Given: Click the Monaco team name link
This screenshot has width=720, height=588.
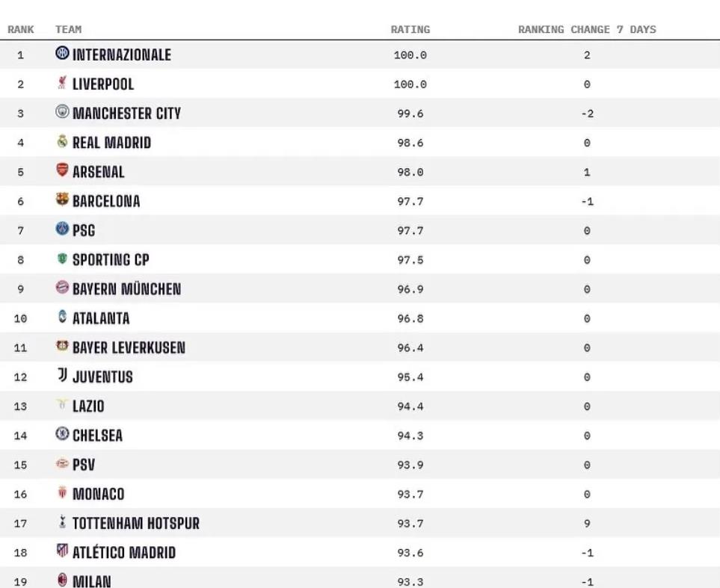Looking at the screenshot, I should [x=99, y=494].
